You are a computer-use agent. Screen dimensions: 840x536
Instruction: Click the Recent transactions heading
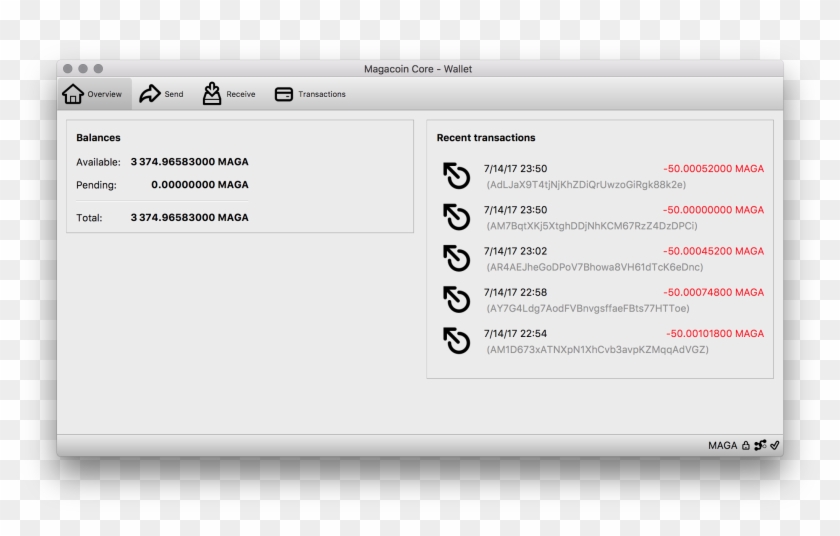[486, 138]
